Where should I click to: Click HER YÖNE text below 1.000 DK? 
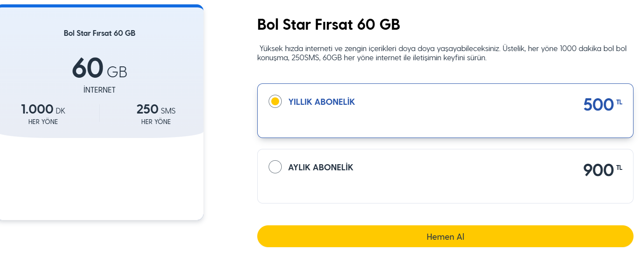point(43,122)
